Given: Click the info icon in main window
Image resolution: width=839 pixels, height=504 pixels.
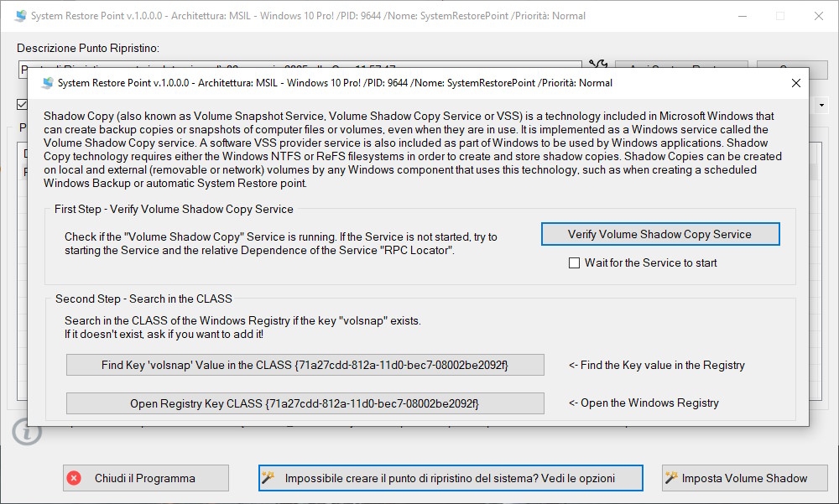Looking at the screenshot, I should [27, 431].
